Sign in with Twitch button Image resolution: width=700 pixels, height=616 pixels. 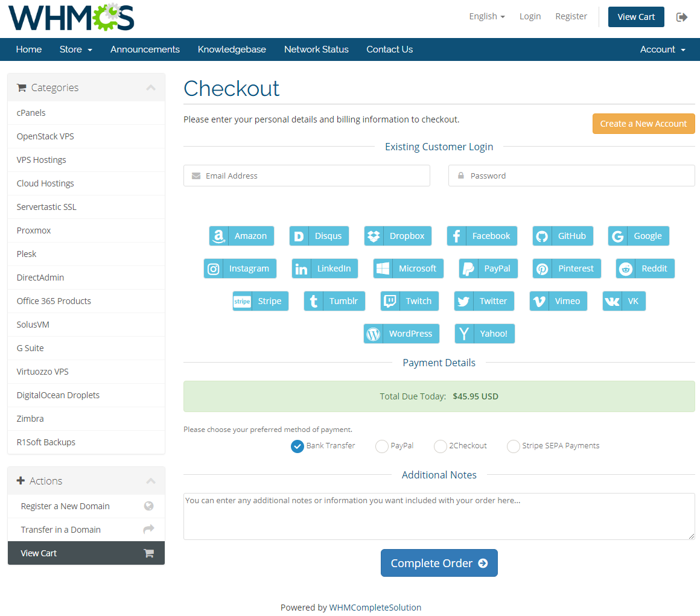point(409,301)
